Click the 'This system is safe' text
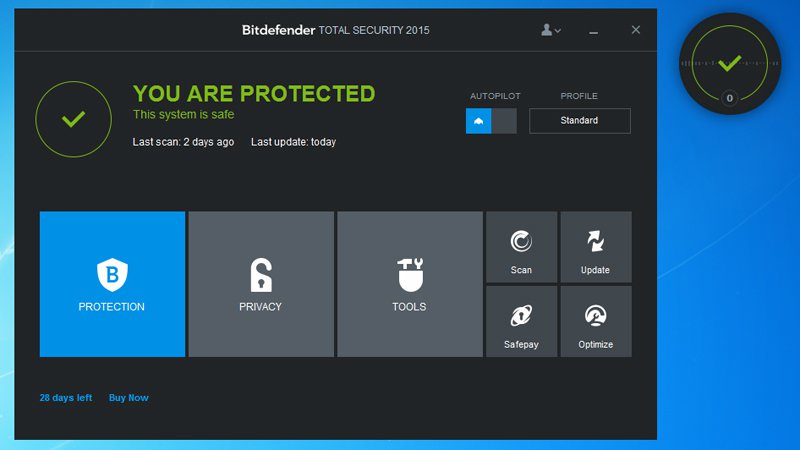800x450 pixels. [x=184, y=114]
